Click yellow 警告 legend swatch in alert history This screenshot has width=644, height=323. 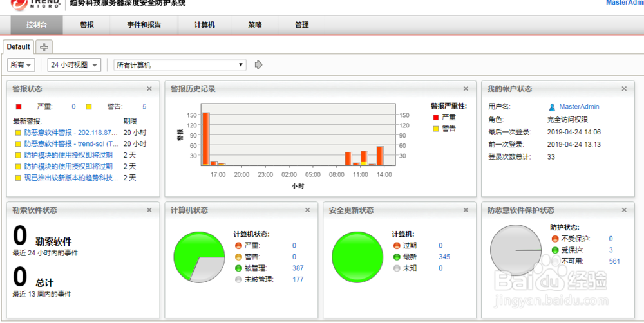pyautogui.click(x=436, y=129)
